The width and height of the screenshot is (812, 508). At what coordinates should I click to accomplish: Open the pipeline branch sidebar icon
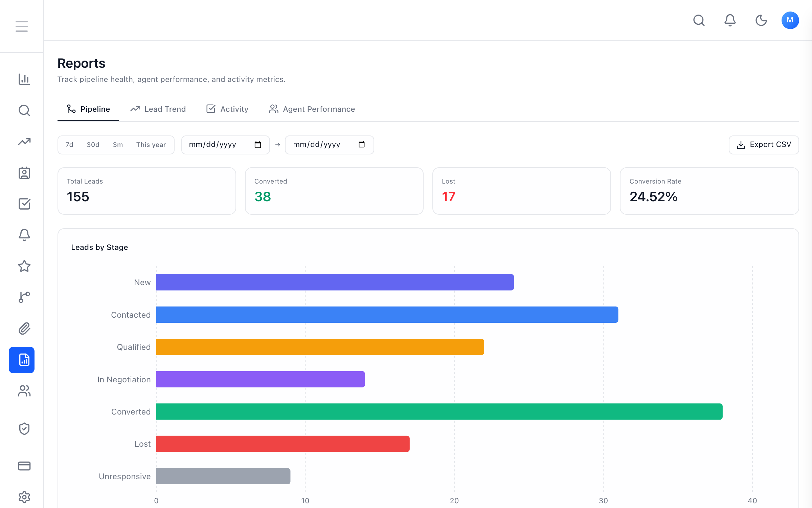pyautogui.click(x=24, y=297)
